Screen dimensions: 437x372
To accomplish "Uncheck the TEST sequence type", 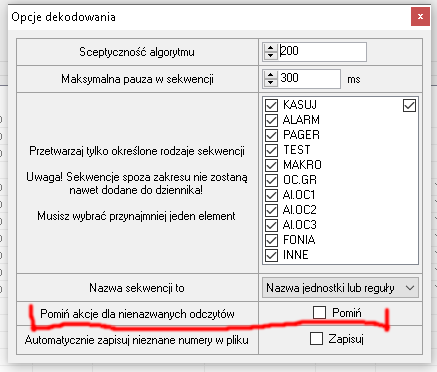I will click(271, 150).
